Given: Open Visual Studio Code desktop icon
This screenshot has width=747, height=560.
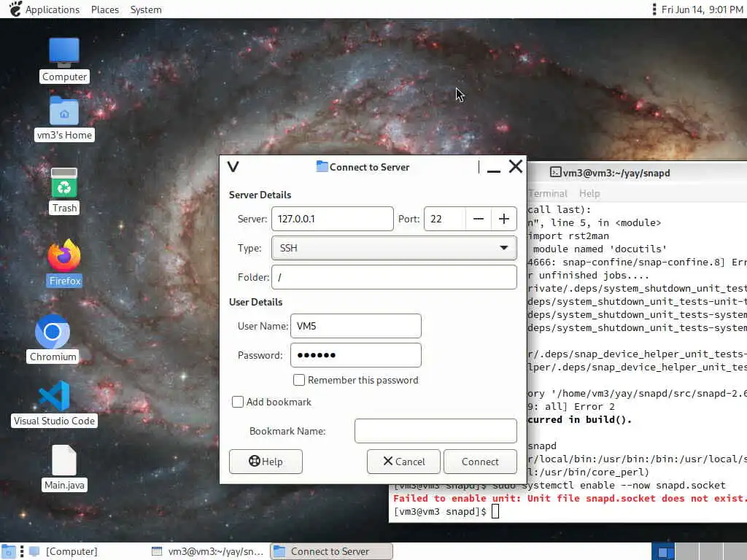Looking at the screenshot, I should pos(54,403).
